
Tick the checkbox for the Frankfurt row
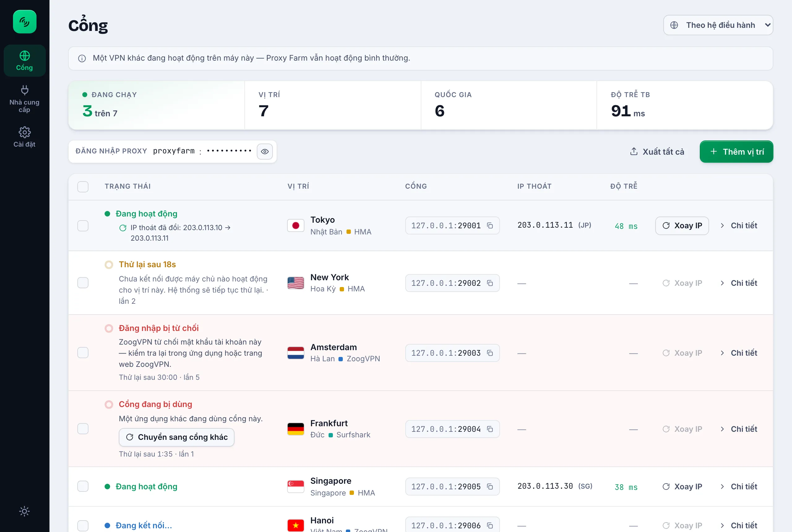83,429
